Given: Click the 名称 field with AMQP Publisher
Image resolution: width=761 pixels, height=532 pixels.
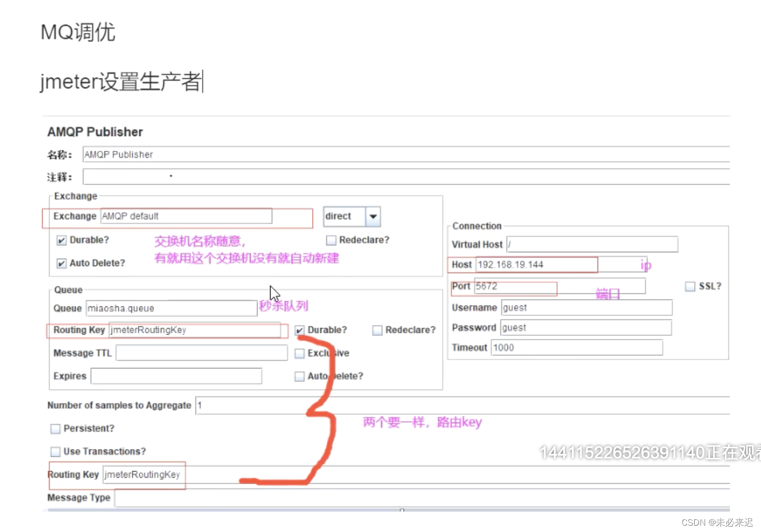Looking at the screenshot, I should click(x=406, y=155).
